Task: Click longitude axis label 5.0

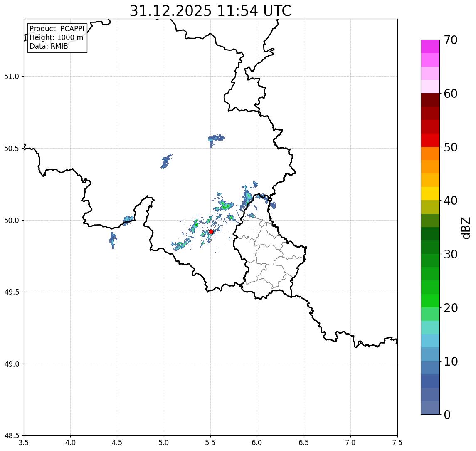Action: pyautogui.click(x=164, y=443)
